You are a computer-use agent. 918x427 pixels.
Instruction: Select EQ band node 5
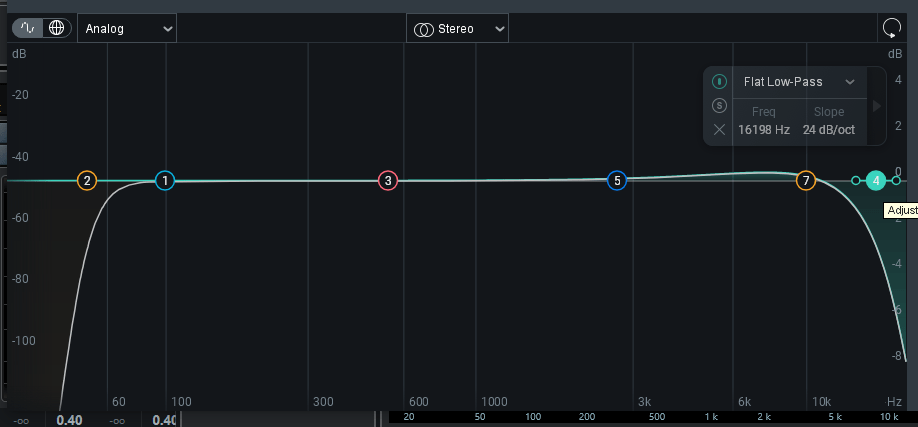[x=617, y=181]
